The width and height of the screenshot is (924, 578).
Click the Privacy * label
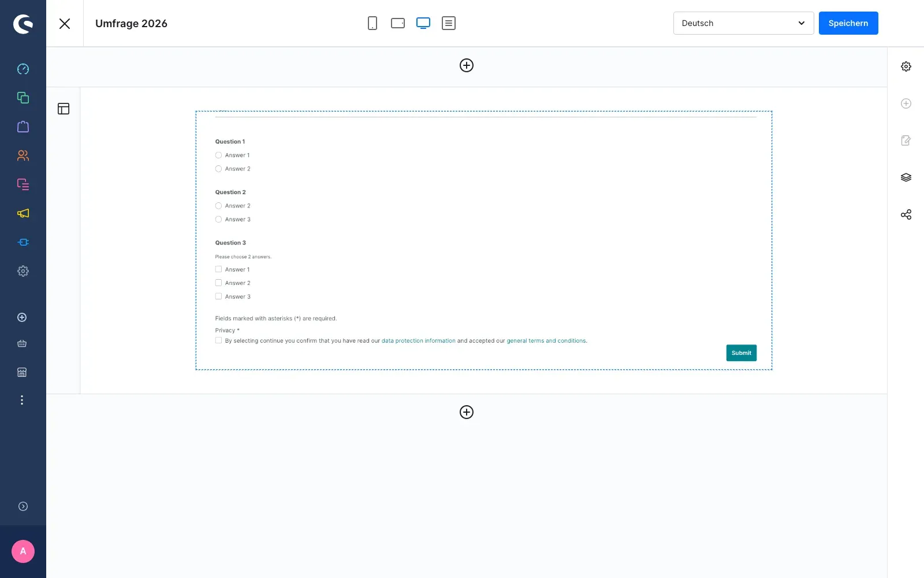click(227, 331)
